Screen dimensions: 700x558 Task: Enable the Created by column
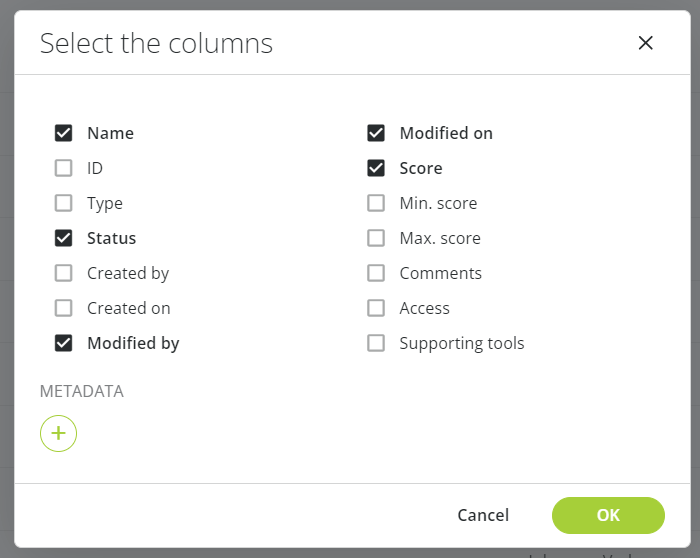pyautogui.click(x=63, y=273)
